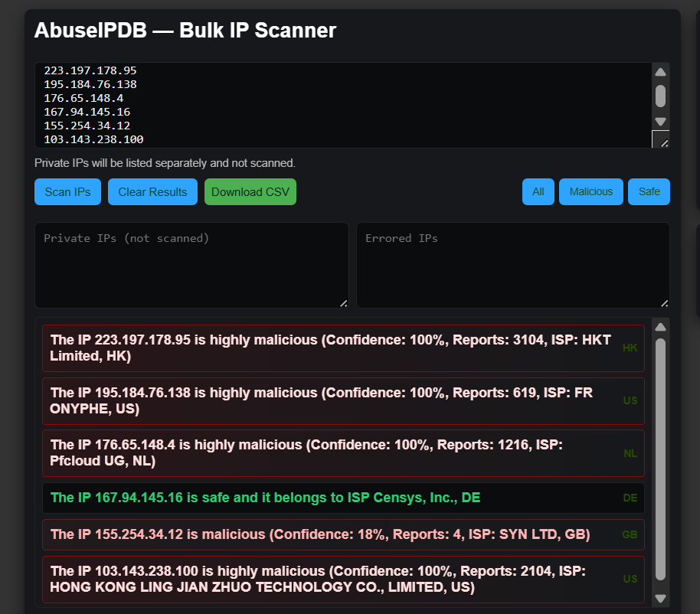The width and height of the screenshot is (700, 614).
Task: Select safe result for 167.94.145.16
Action: tap(343, 498)
